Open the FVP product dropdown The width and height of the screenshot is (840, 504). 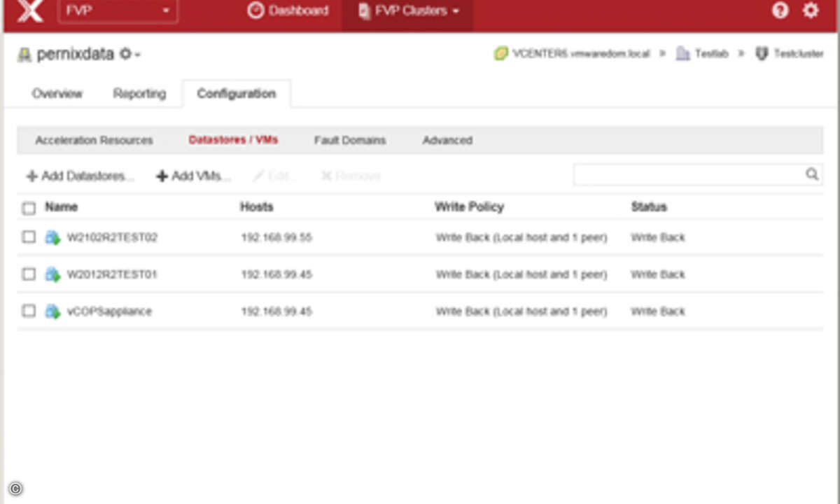[118, 10]
